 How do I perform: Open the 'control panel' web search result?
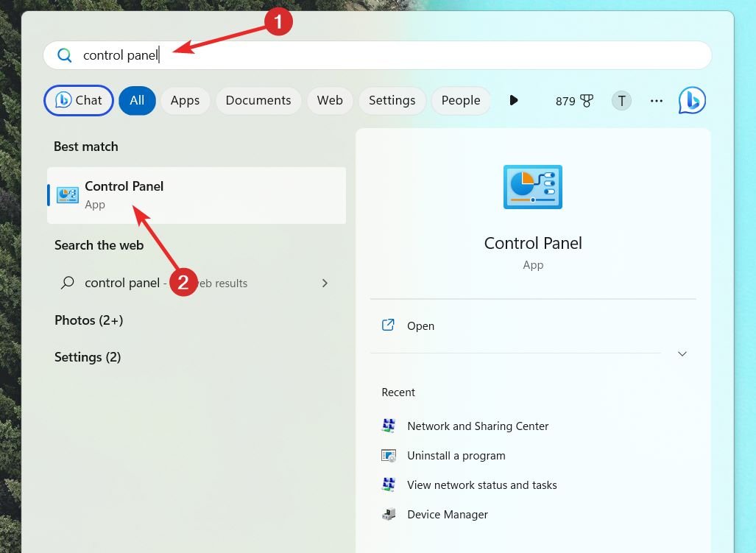[x=197, y=283]
